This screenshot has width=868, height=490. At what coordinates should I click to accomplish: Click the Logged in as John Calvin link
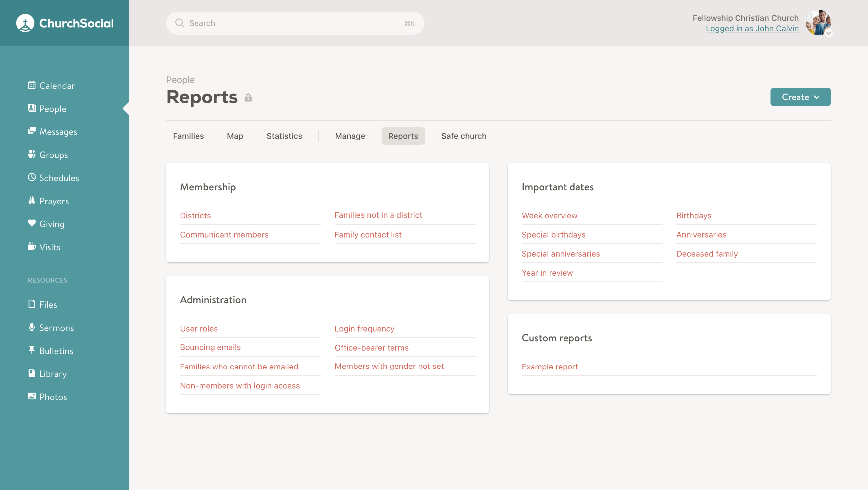(752, 29)
